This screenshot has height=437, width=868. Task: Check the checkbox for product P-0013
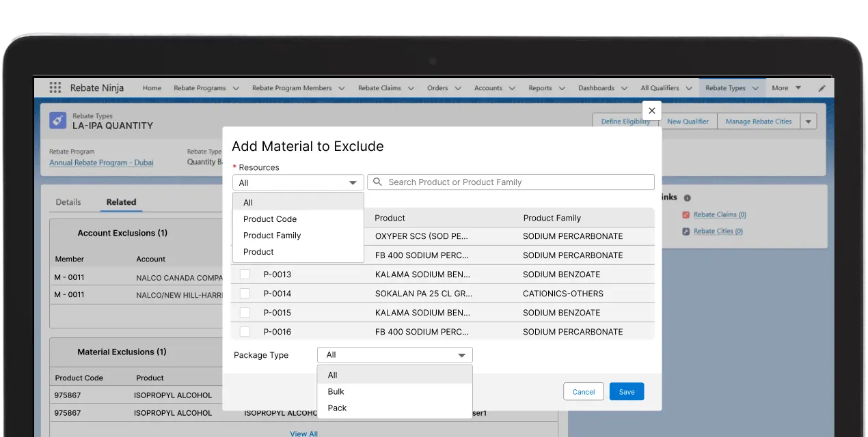245,274
